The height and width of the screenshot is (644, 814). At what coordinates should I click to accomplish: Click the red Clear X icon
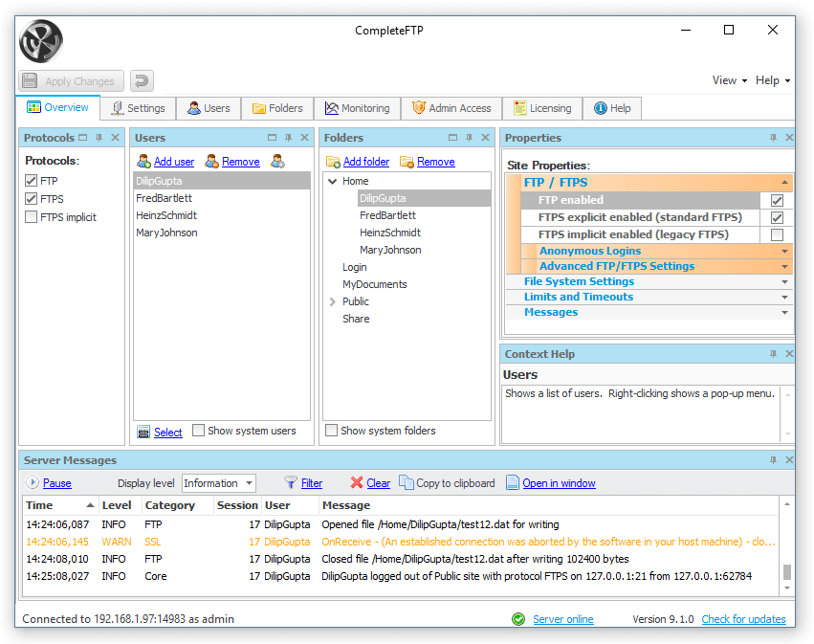coord(357,483)
